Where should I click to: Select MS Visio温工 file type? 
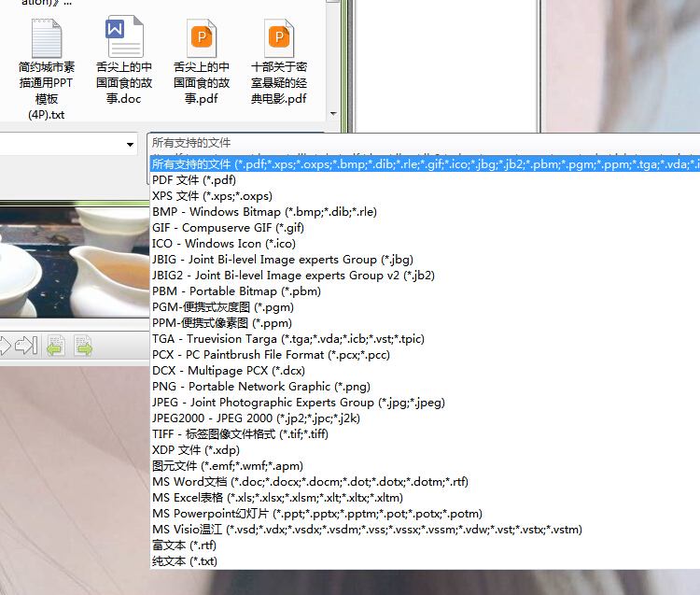pyautogui.click(x=425, y=530)
